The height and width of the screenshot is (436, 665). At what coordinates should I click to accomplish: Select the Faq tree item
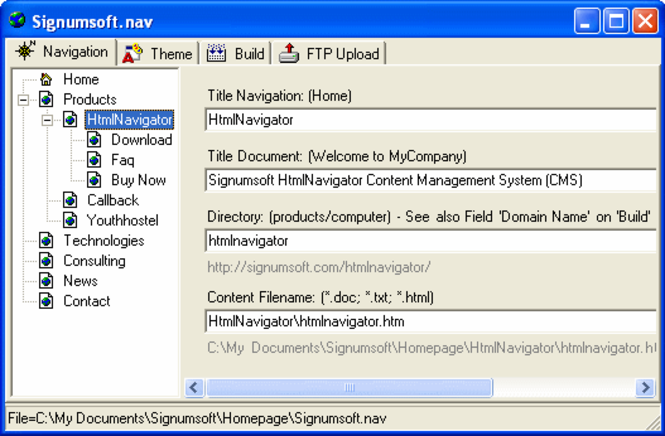coord(123,160)
